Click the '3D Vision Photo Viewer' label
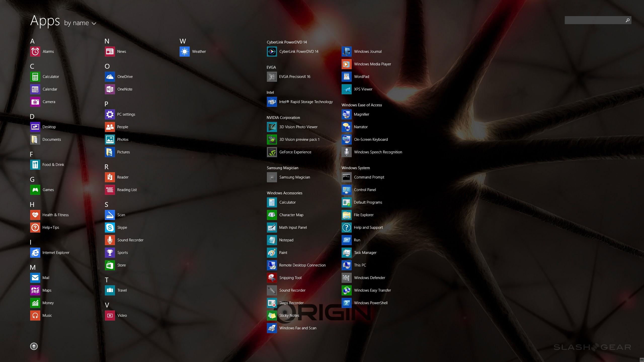This screenshot has height=362, width=644. [x=298, y=127]
